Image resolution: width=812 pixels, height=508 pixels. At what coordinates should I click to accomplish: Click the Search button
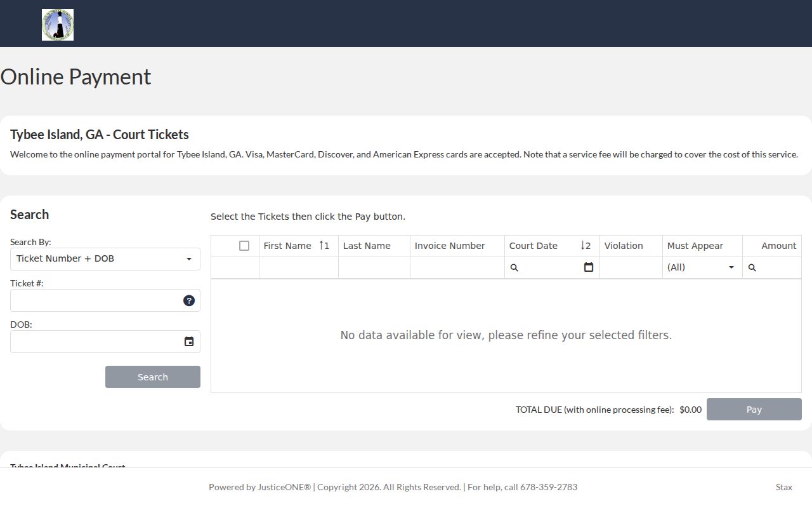[x=153, y=377]
